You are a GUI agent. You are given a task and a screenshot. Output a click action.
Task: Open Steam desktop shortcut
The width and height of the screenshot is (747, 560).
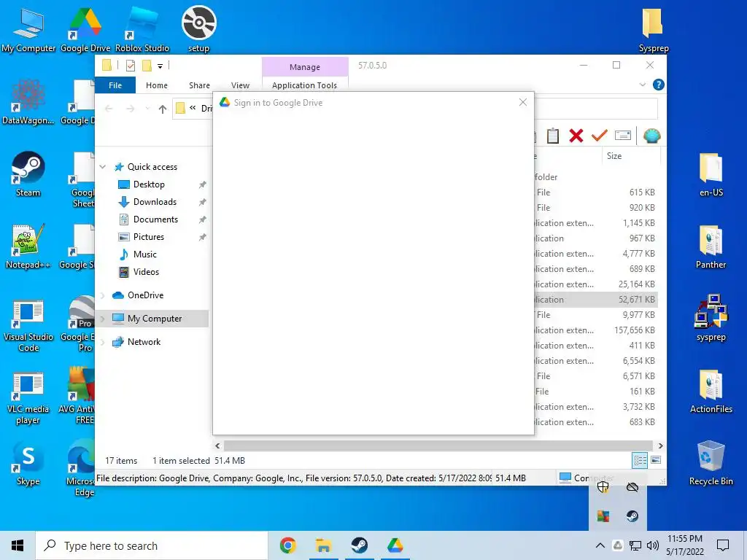pyautogui.click(x=28, y=174)
